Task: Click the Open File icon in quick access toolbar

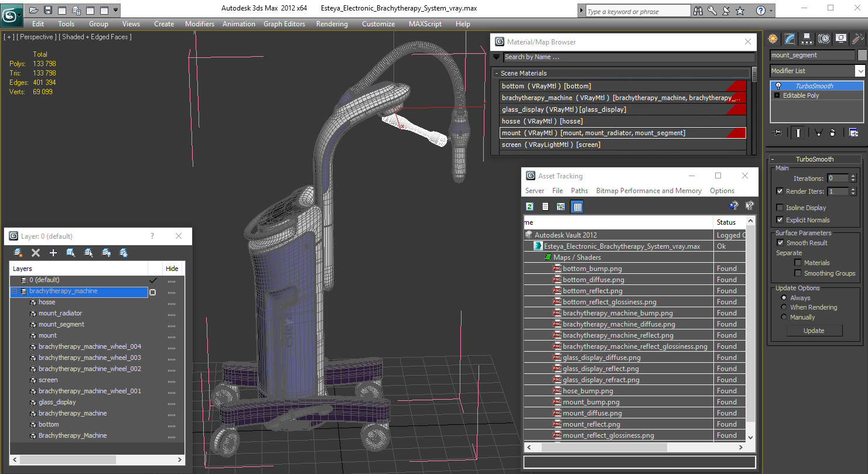Action: [35, 10]
